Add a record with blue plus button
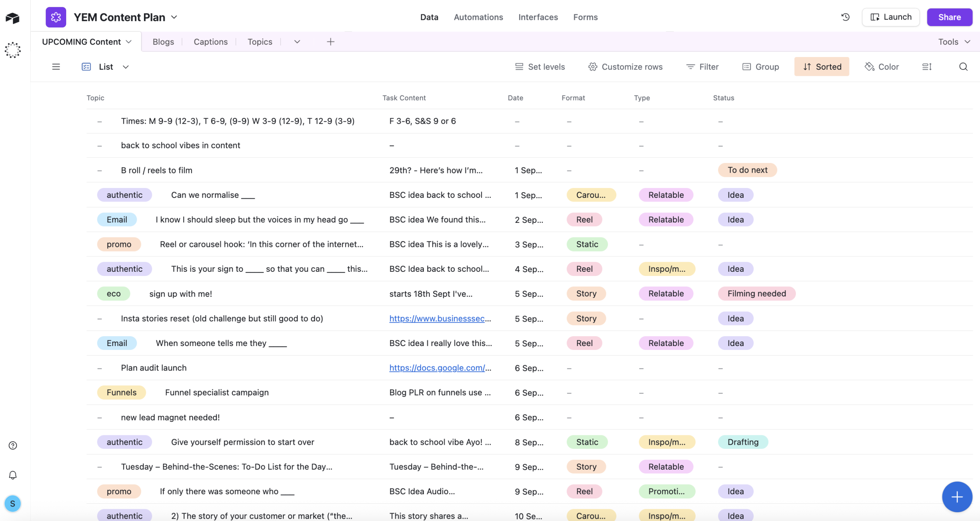Viewport: 980px width, 521px height. click(957, 497)
